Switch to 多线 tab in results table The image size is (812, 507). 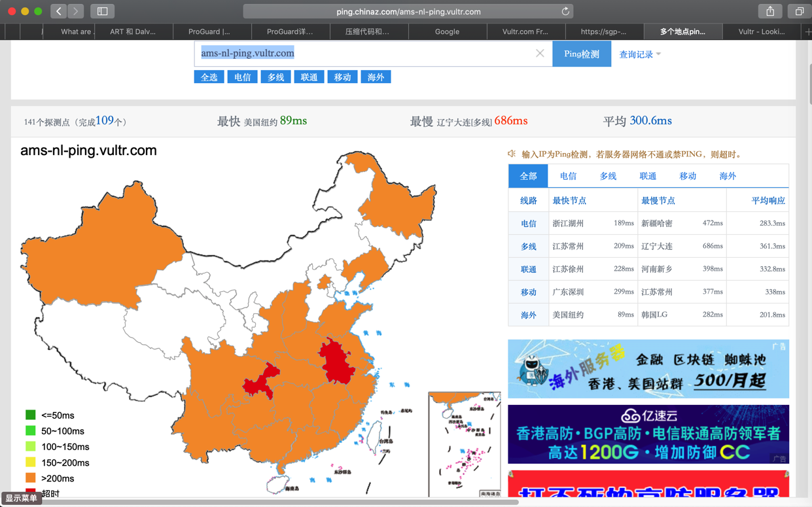coord(608,176)
